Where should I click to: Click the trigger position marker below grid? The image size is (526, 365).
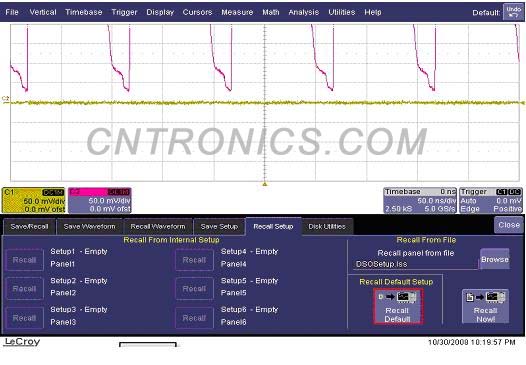pos(265,184)
